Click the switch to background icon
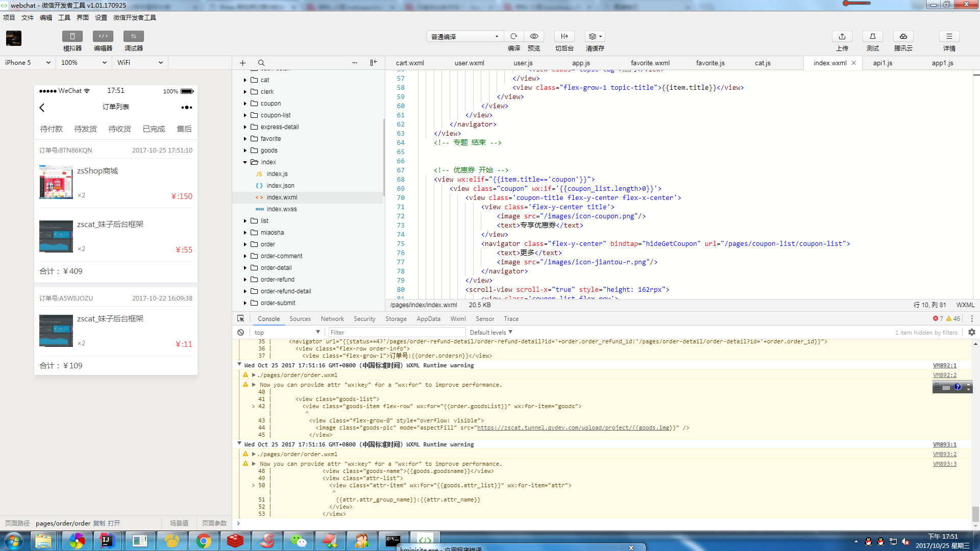This screenshot has width=980, height=551. click(x=564, y=36)
